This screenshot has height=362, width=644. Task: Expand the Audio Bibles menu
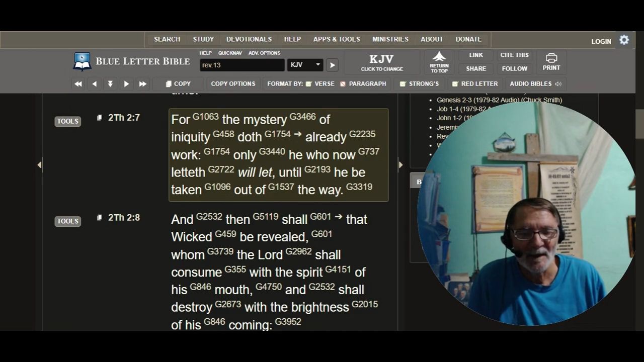(x=535, y=84)
